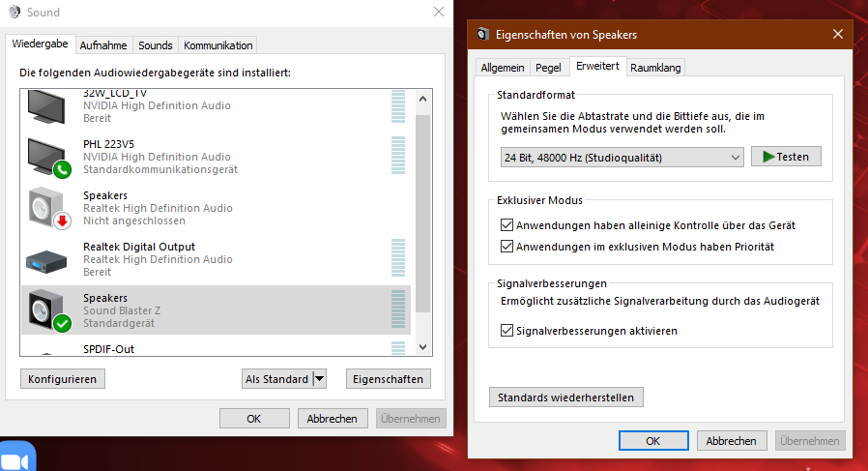Switch to the Wiedergabe tab
The image size is (868, 471).
[x=40, y=44]
